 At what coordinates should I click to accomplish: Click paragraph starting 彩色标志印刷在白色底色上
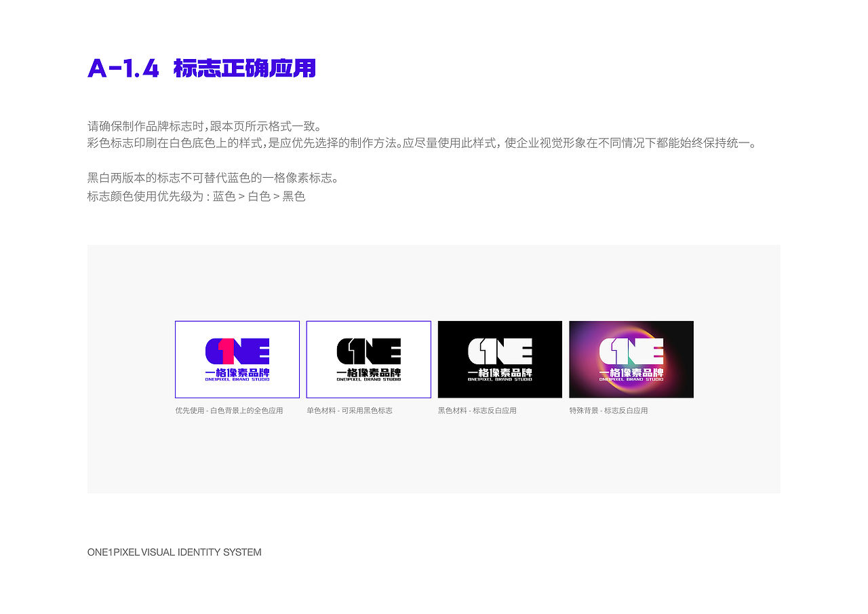coord(422,144)
